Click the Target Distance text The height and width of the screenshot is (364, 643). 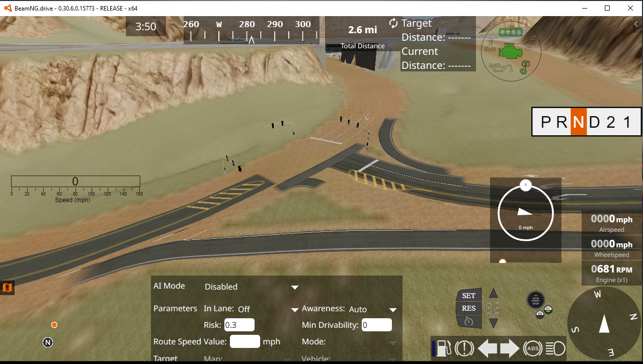pyautogui.click(x=436, y=30)
